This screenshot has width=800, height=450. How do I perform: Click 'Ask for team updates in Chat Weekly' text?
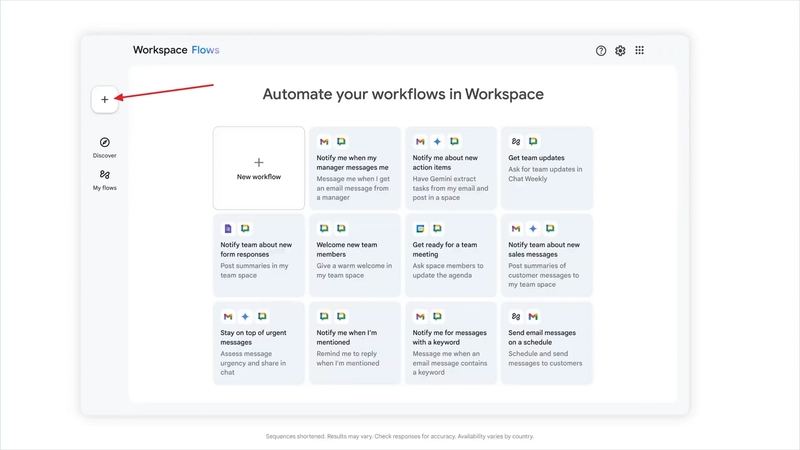545,174
